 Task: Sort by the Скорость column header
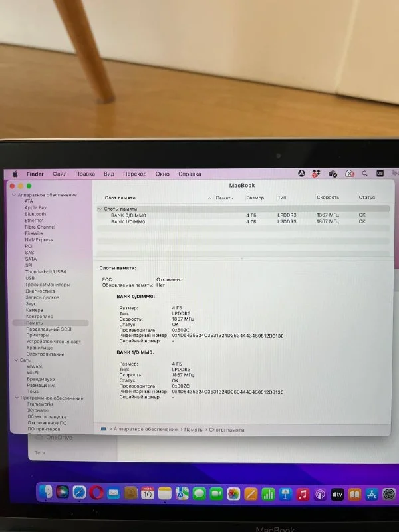(x=327, y=197)
